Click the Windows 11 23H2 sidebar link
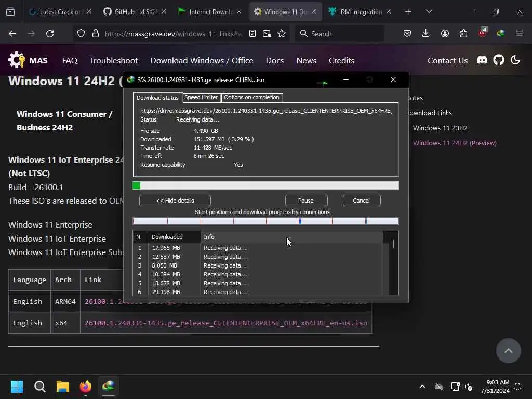Viewport: 532px width, 399px height. point(440,128)
